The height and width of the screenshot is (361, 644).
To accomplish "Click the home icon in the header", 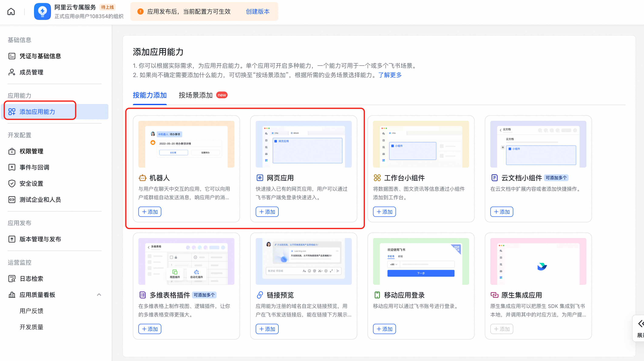I will tap(11, 11).
